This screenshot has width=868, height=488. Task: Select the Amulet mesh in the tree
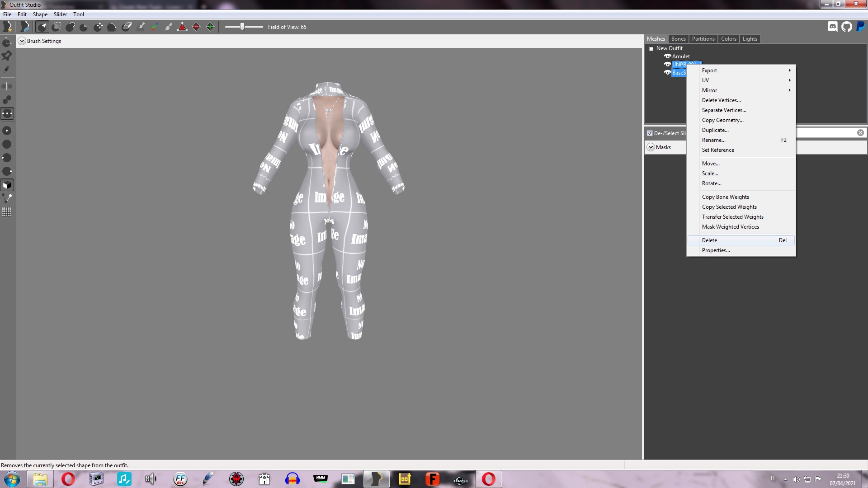[681, 56]
